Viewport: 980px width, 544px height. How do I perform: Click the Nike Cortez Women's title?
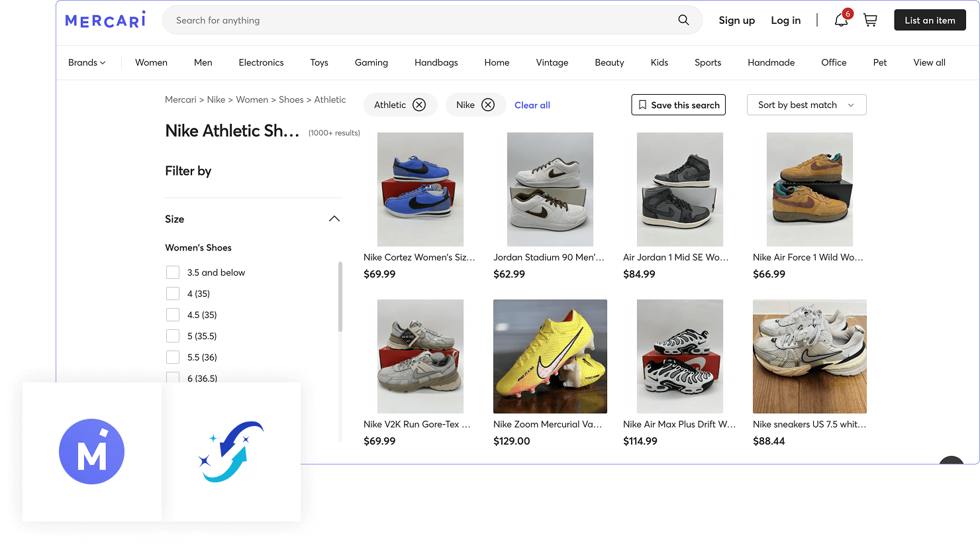[x=419, y=257]
